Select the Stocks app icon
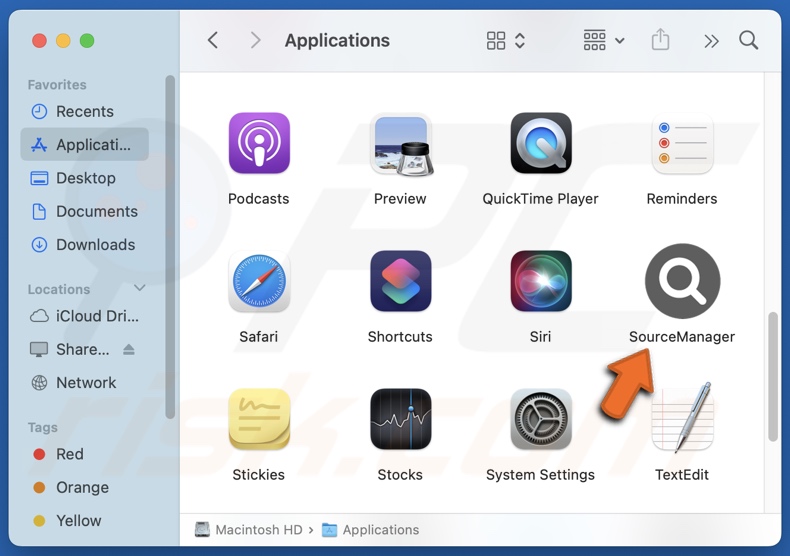This screenshot has height=556, width=790. 401,419
